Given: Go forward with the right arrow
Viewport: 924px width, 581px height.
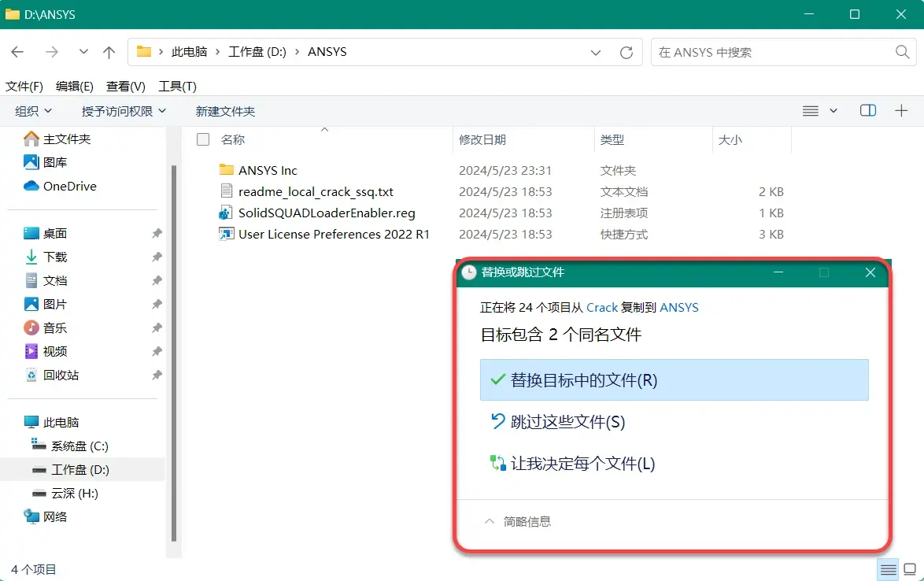Looking at the screenshot, I should pos(52,52).
